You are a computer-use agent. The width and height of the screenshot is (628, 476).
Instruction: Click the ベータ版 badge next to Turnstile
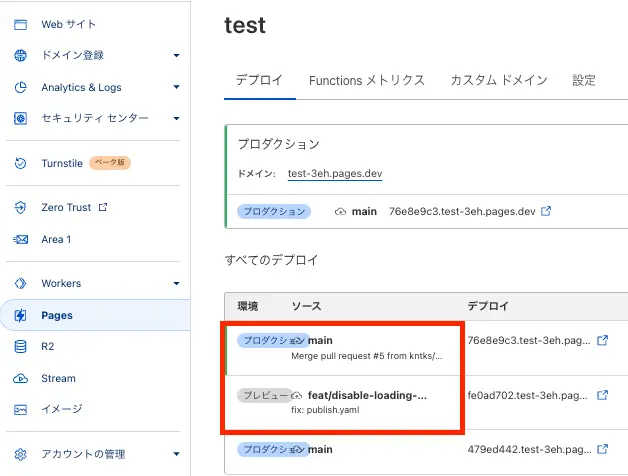[110, 163]
